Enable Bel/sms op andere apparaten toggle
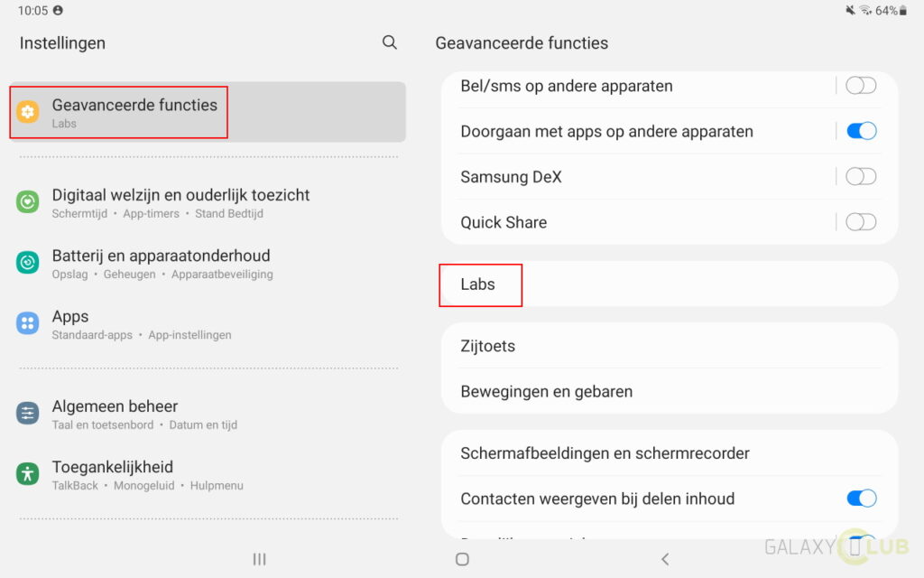This screenshot has height=578, width=924. pos(861,86)
